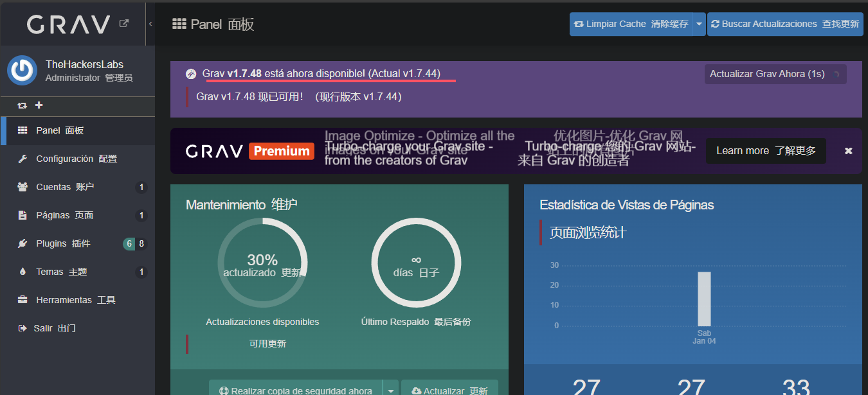This screenshot has width=868, height=395.
Task: Go to Cuentas accounts section
Action: [64, 187]
